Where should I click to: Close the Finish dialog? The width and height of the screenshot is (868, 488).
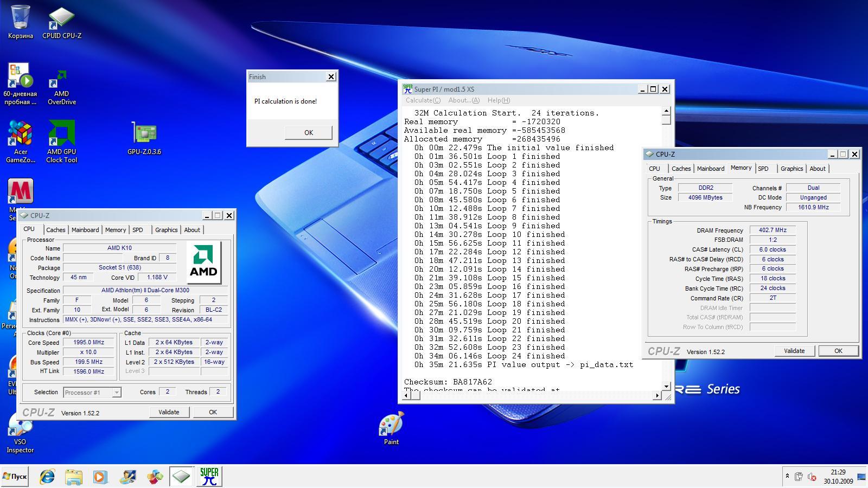pos(331,77)
